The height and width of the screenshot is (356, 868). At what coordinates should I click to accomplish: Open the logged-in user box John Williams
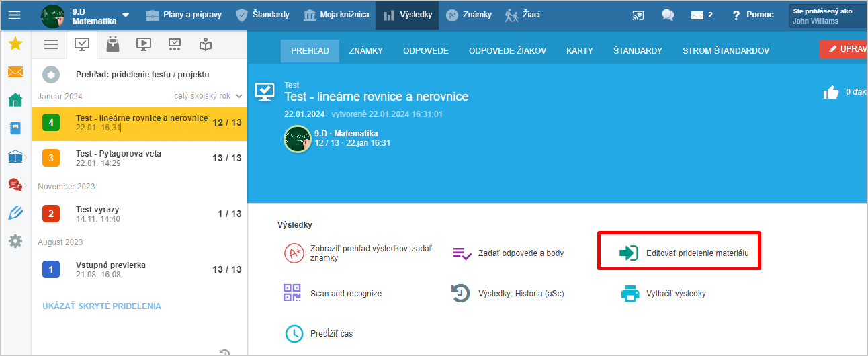pyautogui.click(x=828, y=15)
